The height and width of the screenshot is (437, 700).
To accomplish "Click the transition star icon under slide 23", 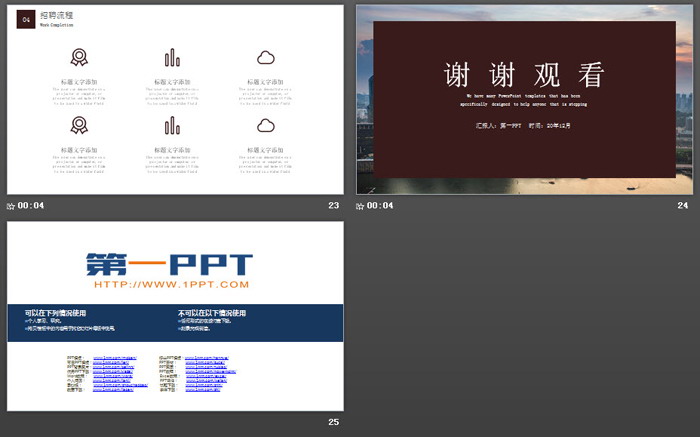I will (x=11, y=206).
